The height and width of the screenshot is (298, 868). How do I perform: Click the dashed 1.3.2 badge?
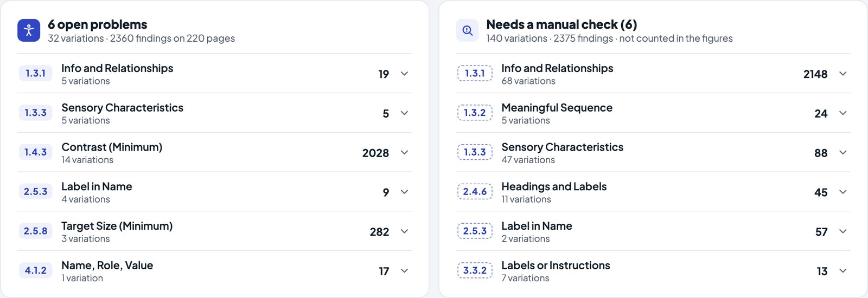[475, 113]
